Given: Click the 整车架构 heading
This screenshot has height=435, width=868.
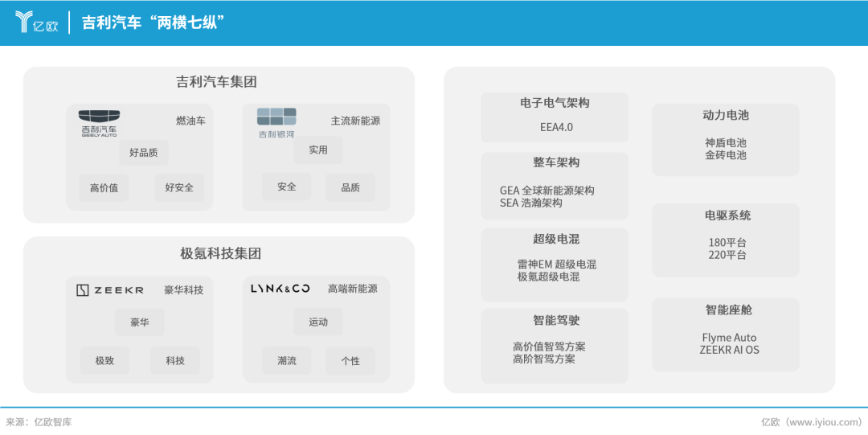Looking at the screenshot, I should click(556, 162).
